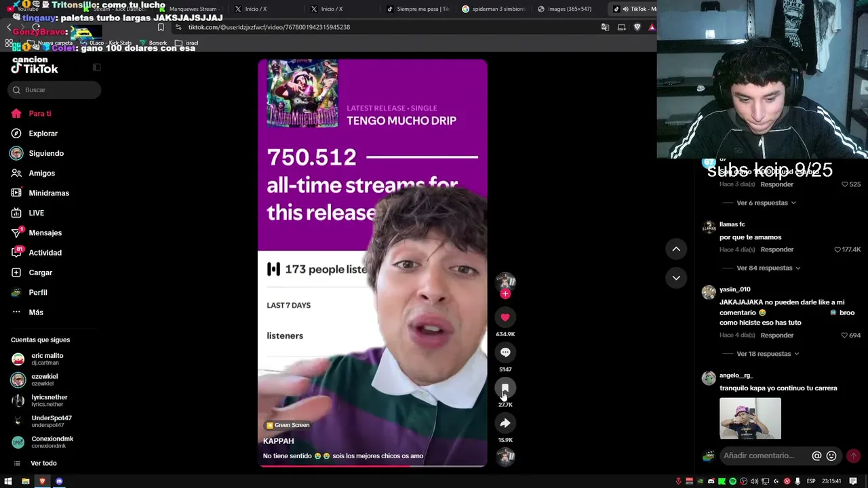Follow the creator with the plus badge

(505, 293)
